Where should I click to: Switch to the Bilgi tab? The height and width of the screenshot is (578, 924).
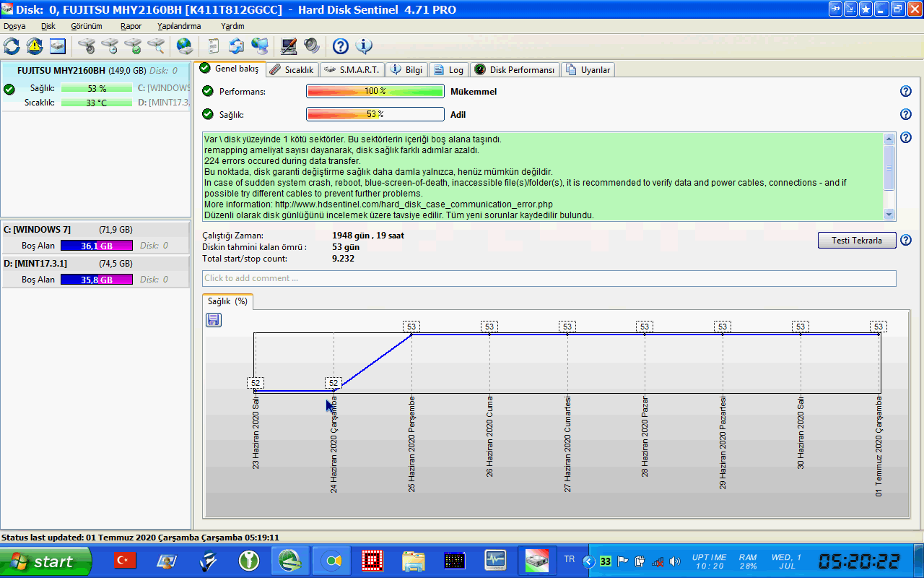pos(406,69)
